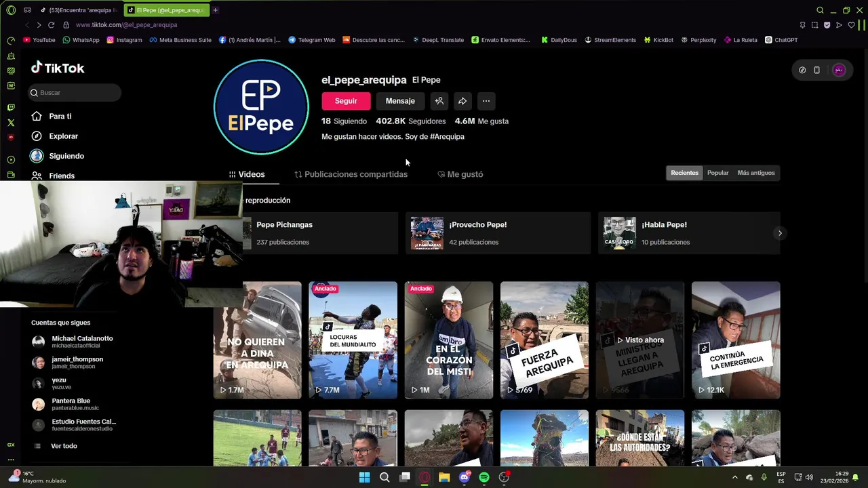Open the X panel in the Opera sidebar
This screenshot has width=868, height=488.
coord(11,123)
